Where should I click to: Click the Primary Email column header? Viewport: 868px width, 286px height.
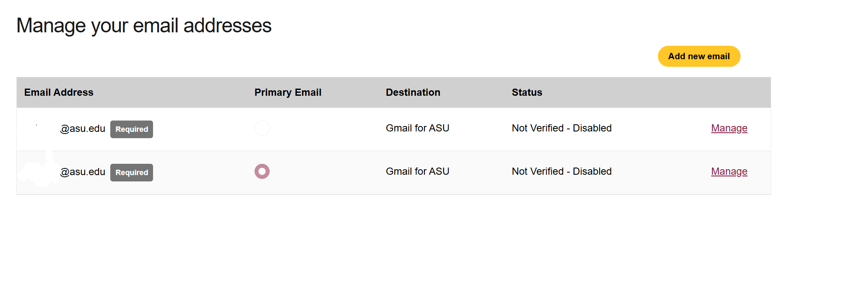(288, 92)
